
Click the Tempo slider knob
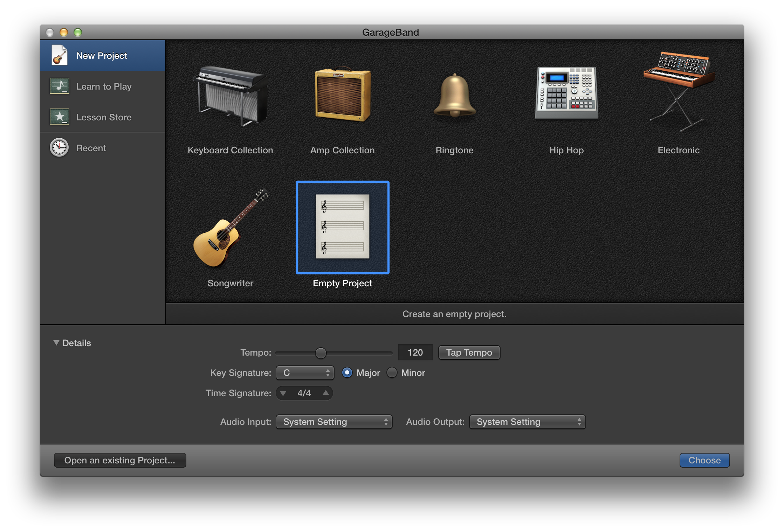321,353
